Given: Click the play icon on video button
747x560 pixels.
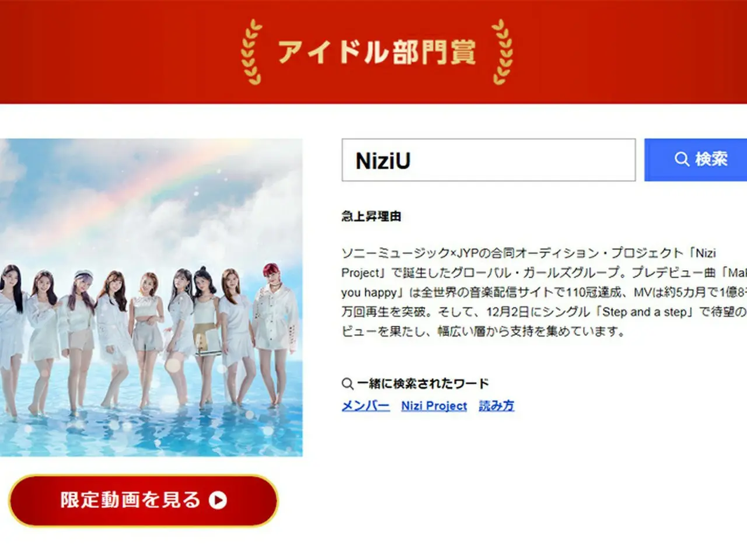Looking at the screenshot, I should coord(218,501).
